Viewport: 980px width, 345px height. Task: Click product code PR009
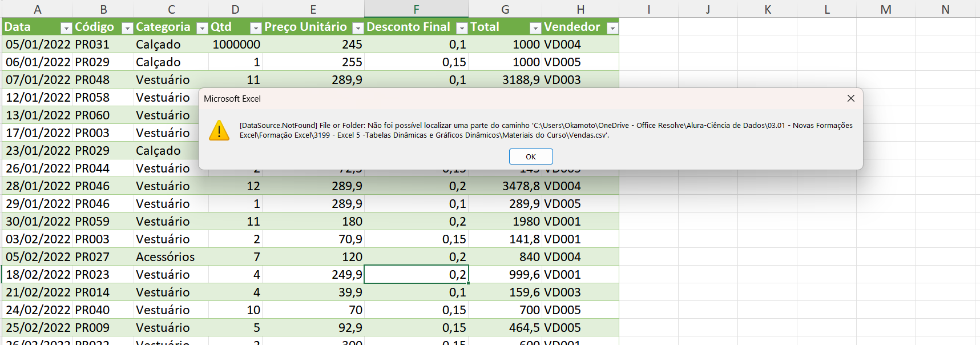click(x=103, y=328)
